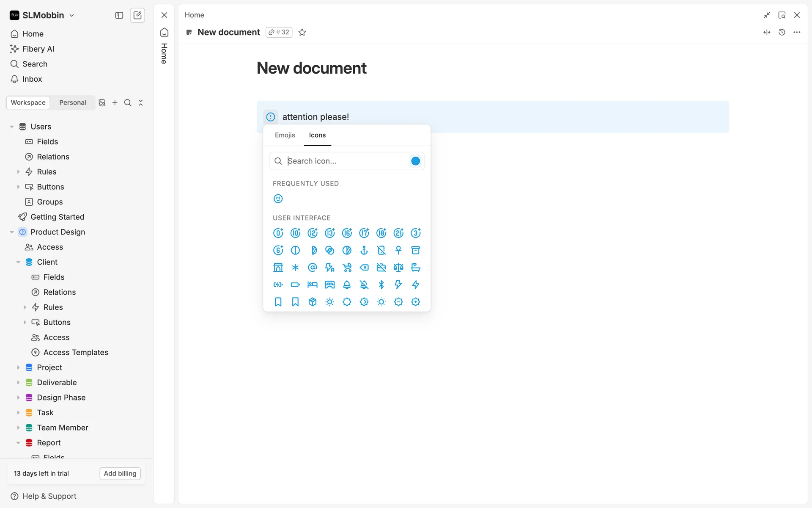Choose the at-sign icon in picker

coord(313,268)
